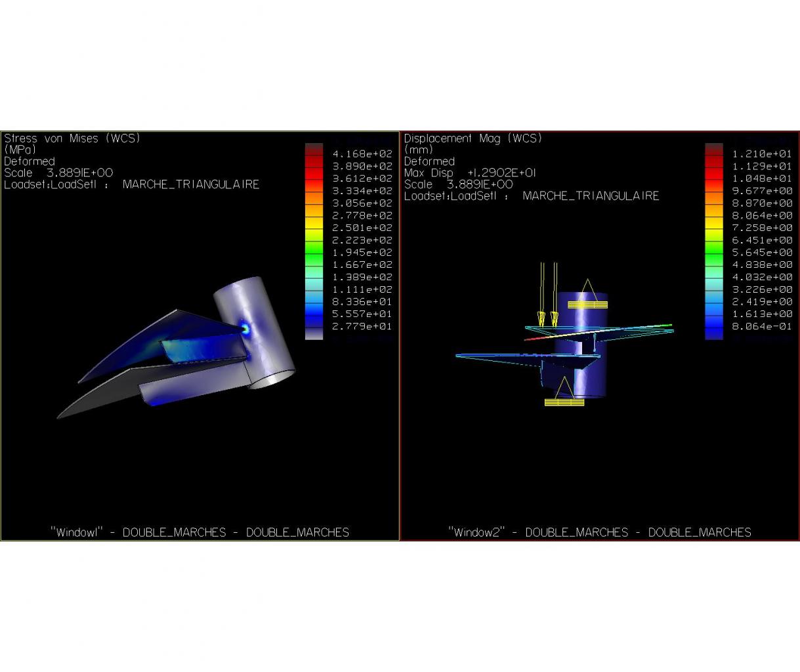The width and height of the screenshot is (800, 672).
Task: Click the Loadset MARCHE_TRIANGULAIRE line in displacement window
Action: click(532, 196)
